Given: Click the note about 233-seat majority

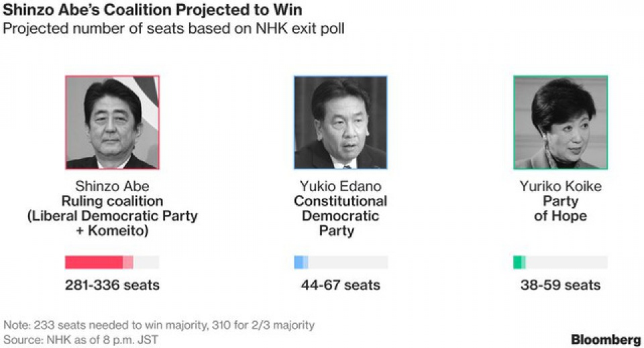Looking at the screenshot, I should click(159, 325).
